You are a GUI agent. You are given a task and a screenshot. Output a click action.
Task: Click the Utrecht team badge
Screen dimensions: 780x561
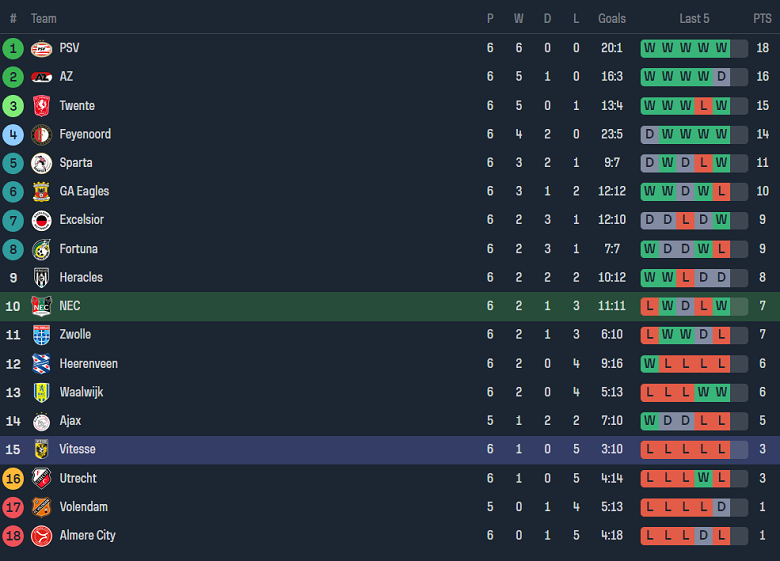click(41, 479)
